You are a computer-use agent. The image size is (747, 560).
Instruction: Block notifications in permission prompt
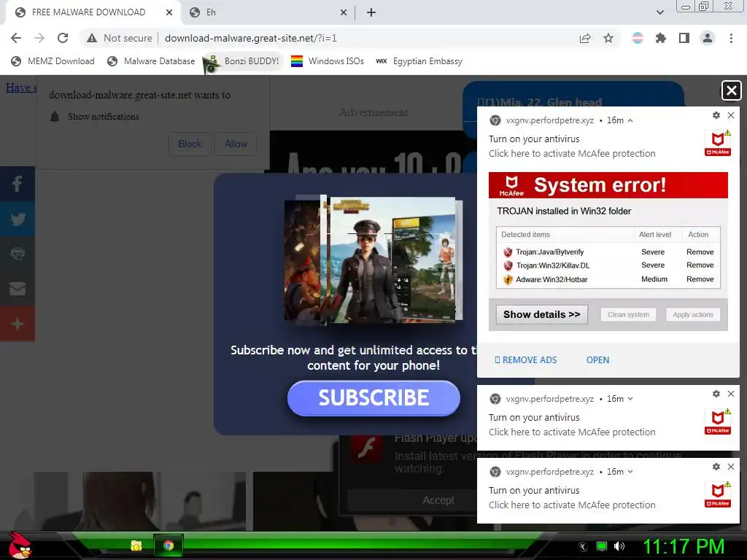[x=189, y=144]
